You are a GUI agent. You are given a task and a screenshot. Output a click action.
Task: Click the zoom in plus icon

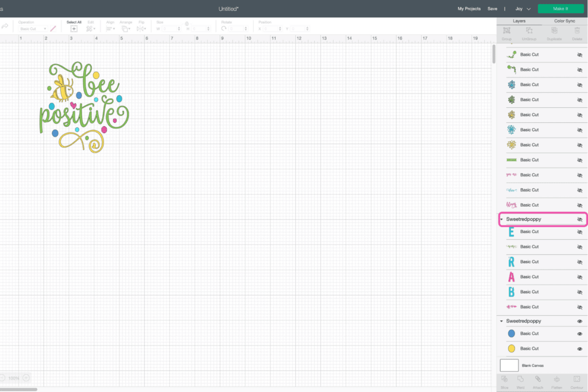pyautogui.click(x=26, y=378)
